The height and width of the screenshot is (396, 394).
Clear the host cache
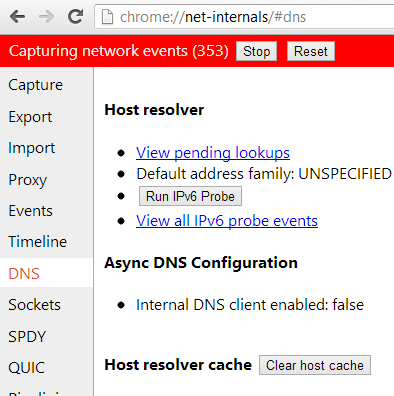point(315,365)
